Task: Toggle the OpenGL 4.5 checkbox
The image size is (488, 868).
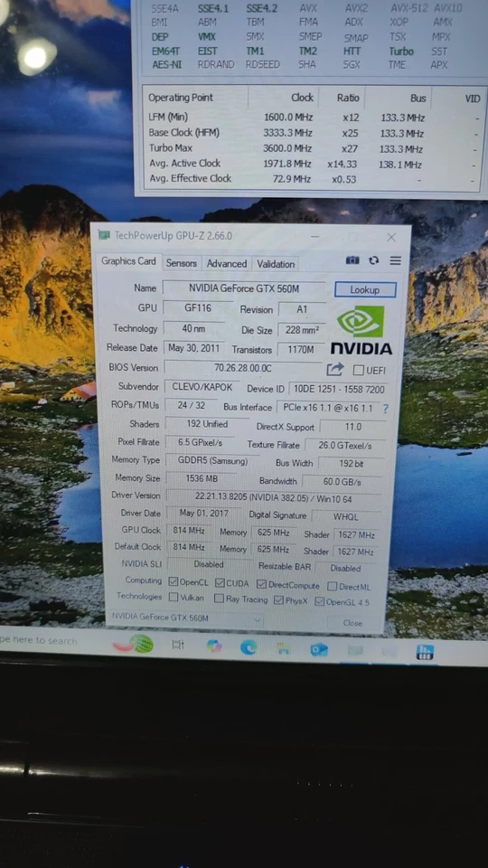Action: click(319, 601)
